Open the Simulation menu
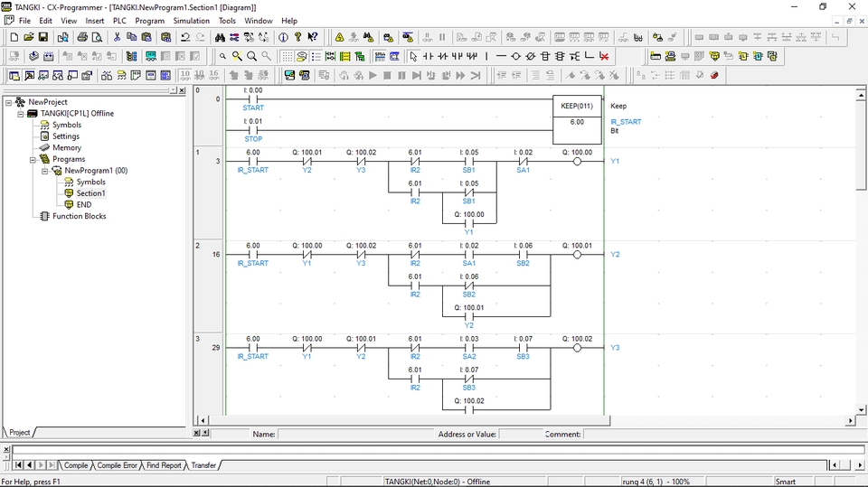Screen dimensions: 868x487 pyautogui.click(x=191, y=21)
